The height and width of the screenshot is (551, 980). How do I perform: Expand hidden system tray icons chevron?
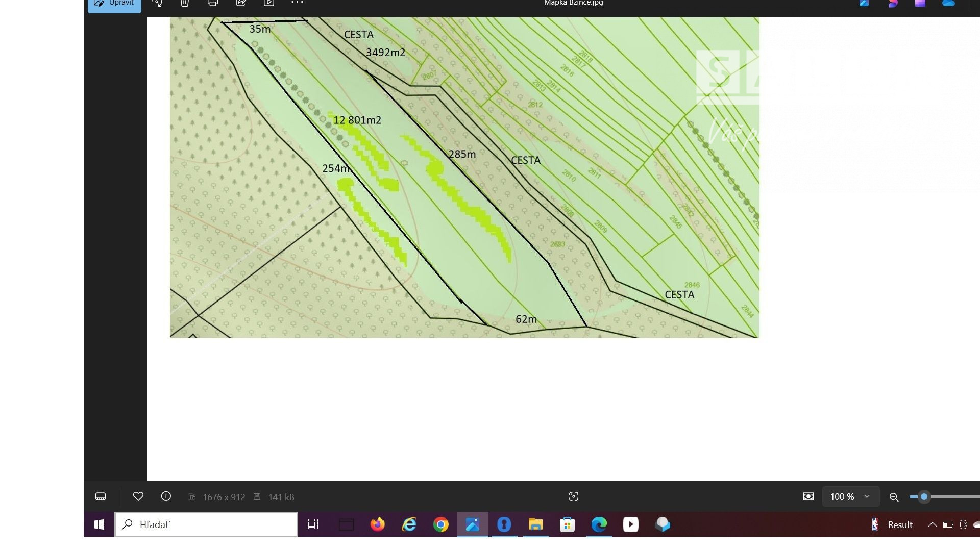tap(932, 524)
